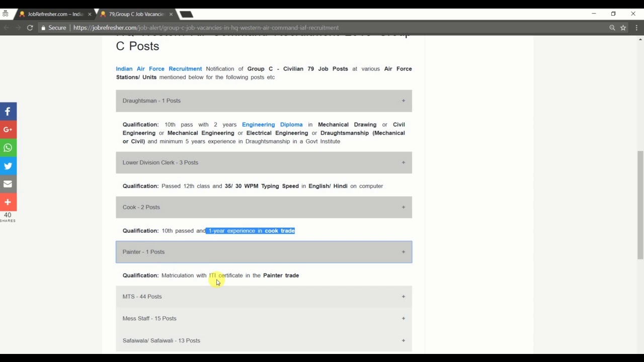Restore down the browser window
Image resolution: width=644 pixels, height=362 pixels.
point(613,14)
